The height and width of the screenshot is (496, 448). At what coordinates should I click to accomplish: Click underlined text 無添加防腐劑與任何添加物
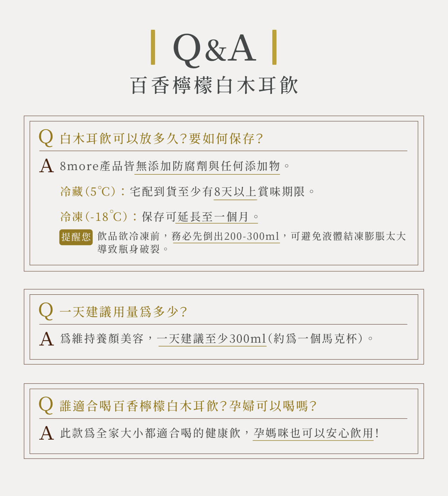208,166
